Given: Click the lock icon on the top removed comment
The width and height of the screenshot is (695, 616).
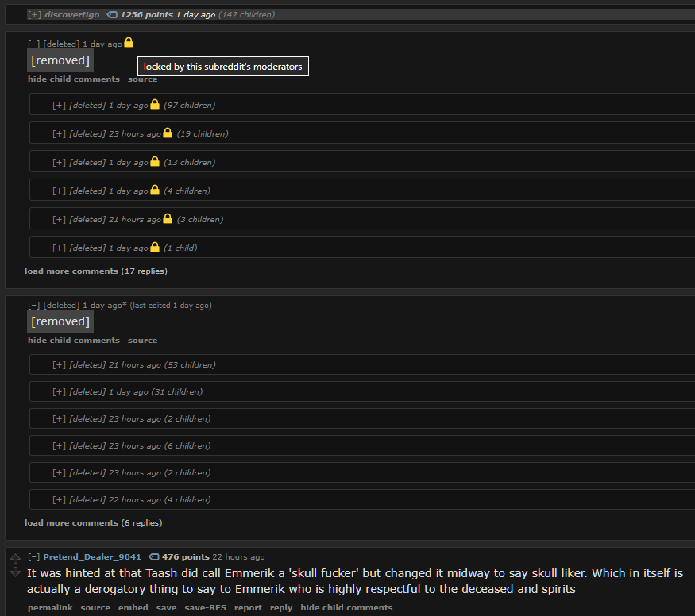Looking at the screenshot, I should 129,43.
